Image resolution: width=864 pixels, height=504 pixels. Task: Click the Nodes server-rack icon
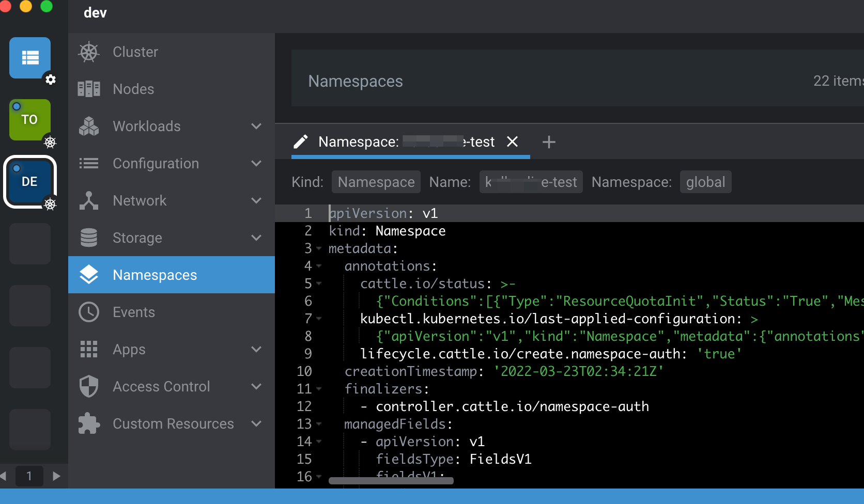tap(89, 89)
